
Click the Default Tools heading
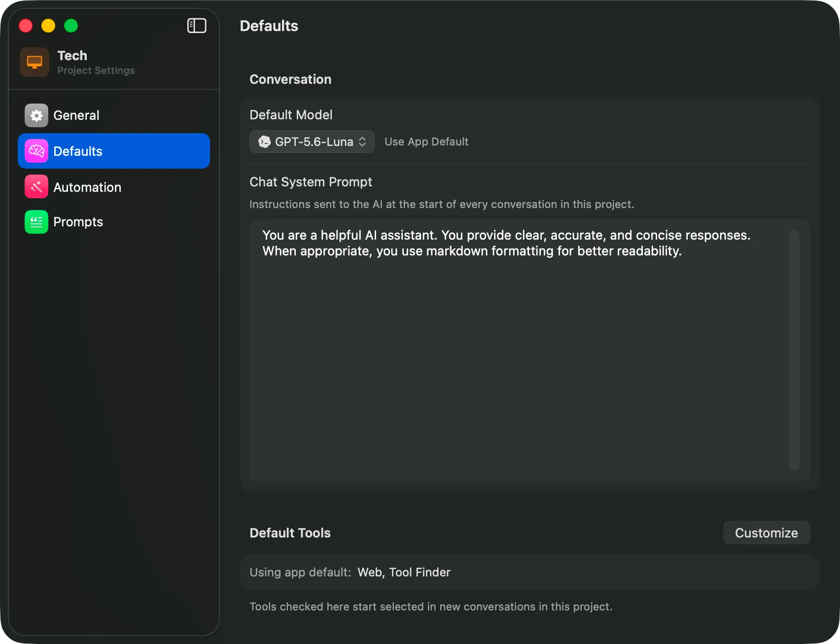click(x=290, y=533)
